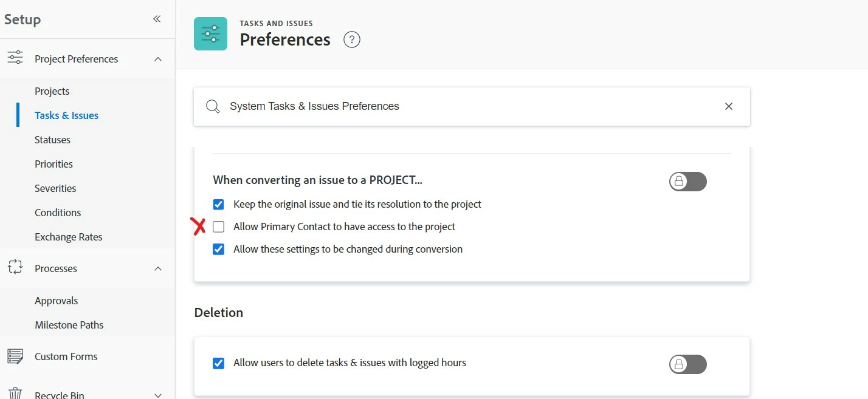Collapse the Processes section chevron
The width and height of the screenshot is (868, 399).
point(158,268)
